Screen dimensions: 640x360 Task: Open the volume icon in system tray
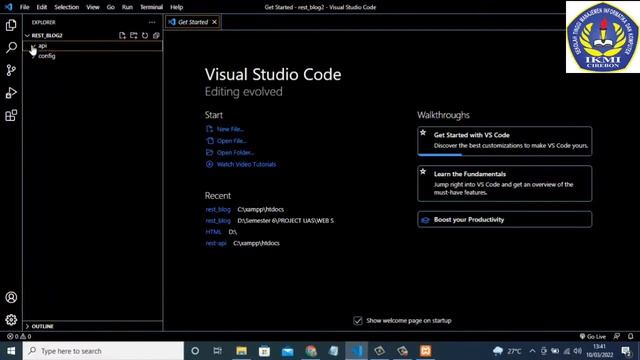[577, 351]
